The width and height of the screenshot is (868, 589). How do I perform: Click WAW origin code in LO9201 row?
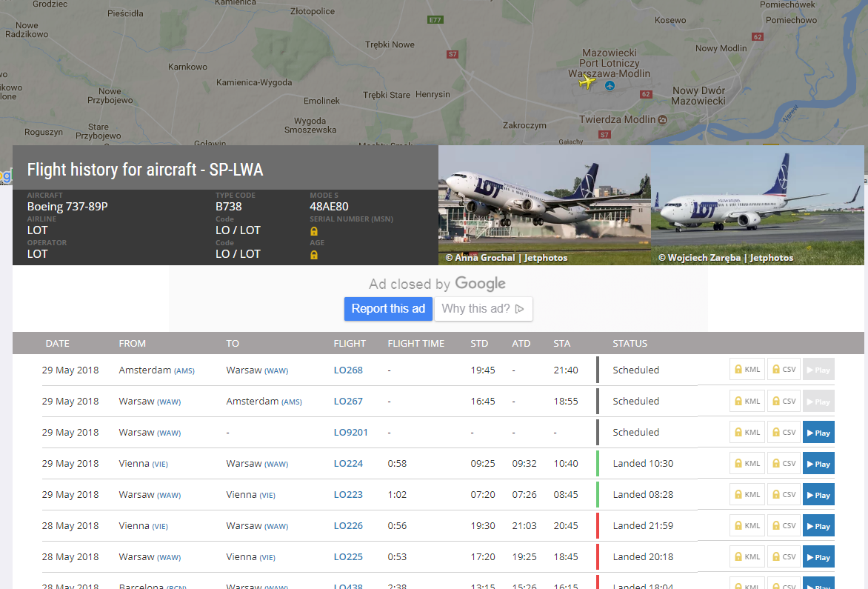169,433
